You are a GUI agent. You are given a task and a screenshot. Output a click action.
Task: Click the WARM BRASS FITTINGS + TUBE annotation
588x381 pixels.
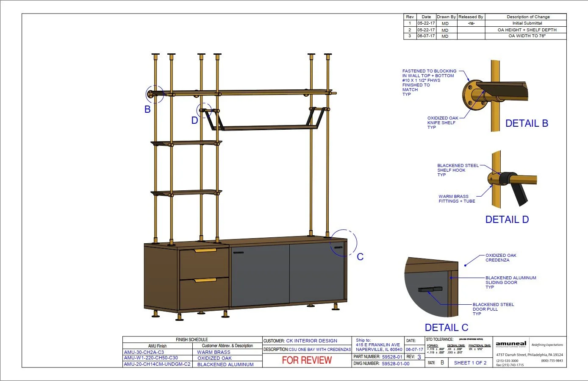coord(457,199)
